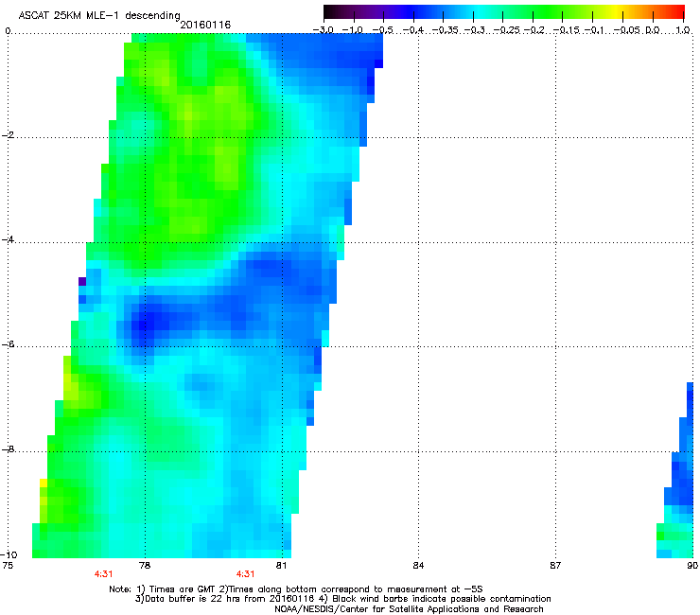The height and width of the screenshot is (615, 700).
Task: Click the first red 4:31 time label
Action: pyautogui.click(x=103, y=574)
